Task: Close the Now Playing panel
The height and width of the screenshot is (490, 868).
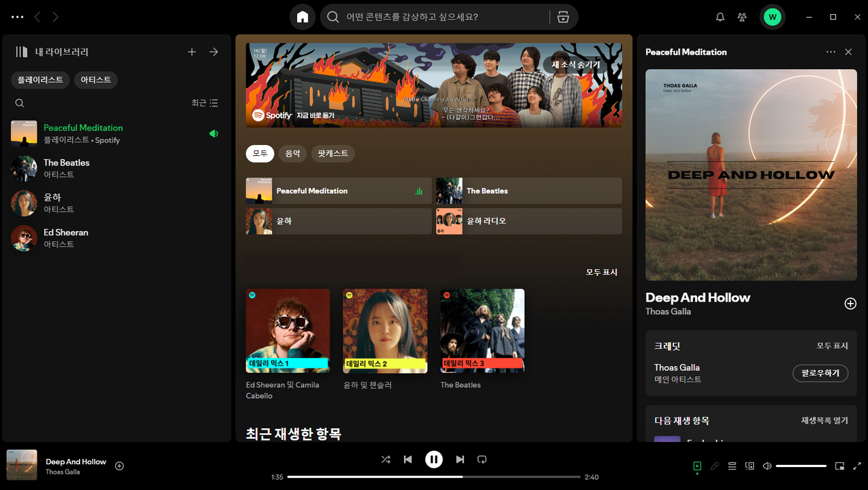Action: pos(848,52)
